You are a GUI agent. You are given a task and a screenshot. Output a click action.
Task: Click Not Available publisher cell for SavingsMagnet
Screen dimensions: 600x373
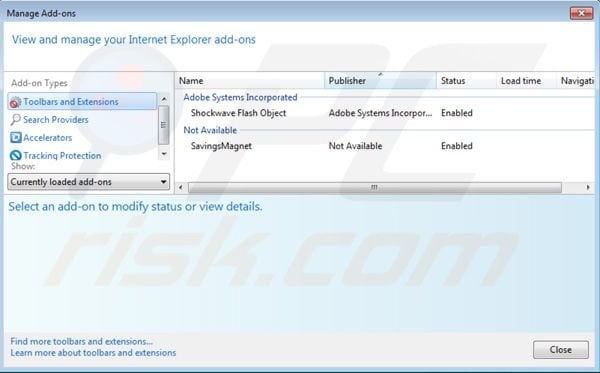point(355,146)
